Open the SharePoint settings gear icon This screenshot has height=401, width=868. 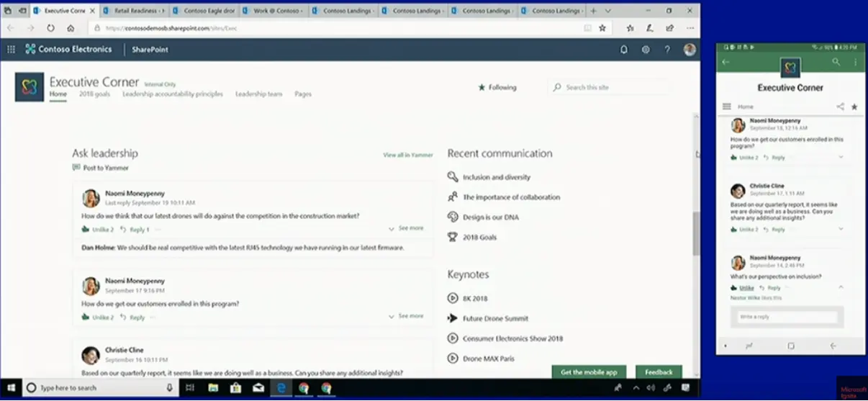[x=646, y=50]
